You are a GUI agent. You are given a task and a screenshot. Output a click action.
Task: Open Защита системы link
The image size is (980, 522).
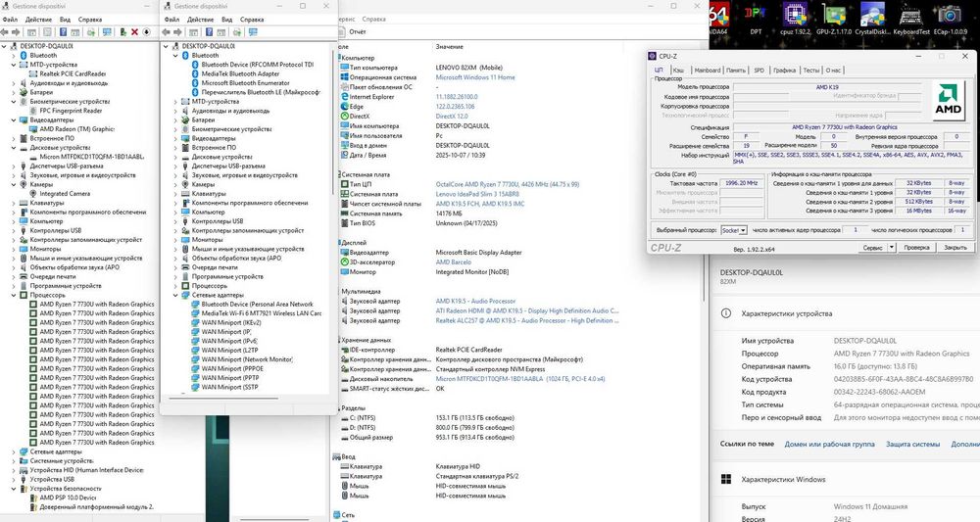pos(912,444)
